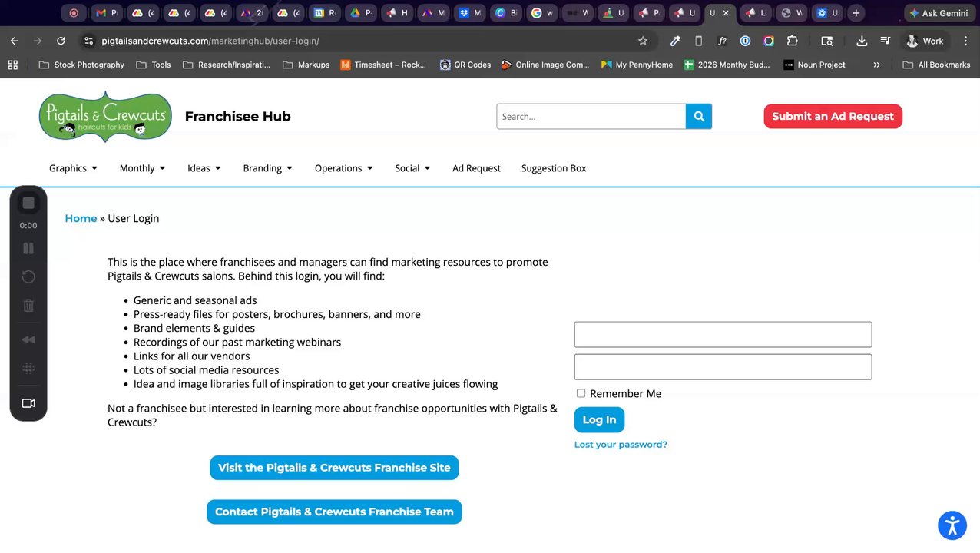980x553 pixels.
Task: Click the username login field
Action: [723, 334]
